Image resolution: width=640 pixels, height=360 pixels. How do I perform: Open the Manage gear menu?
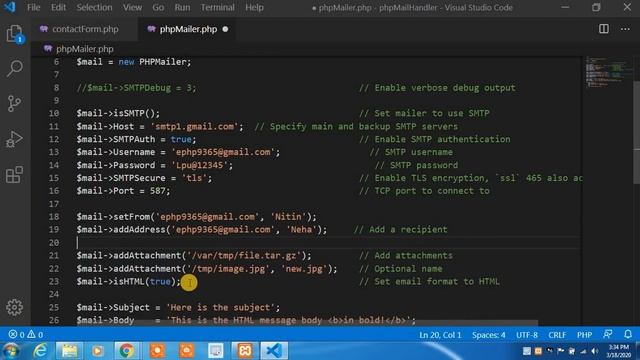pos(15,307)
